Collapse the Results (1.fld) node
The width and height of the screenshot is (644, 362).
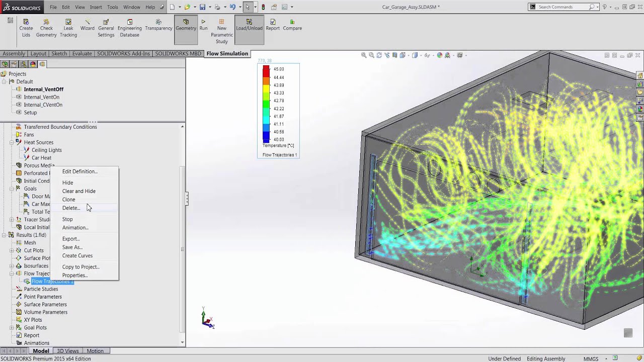5,235
